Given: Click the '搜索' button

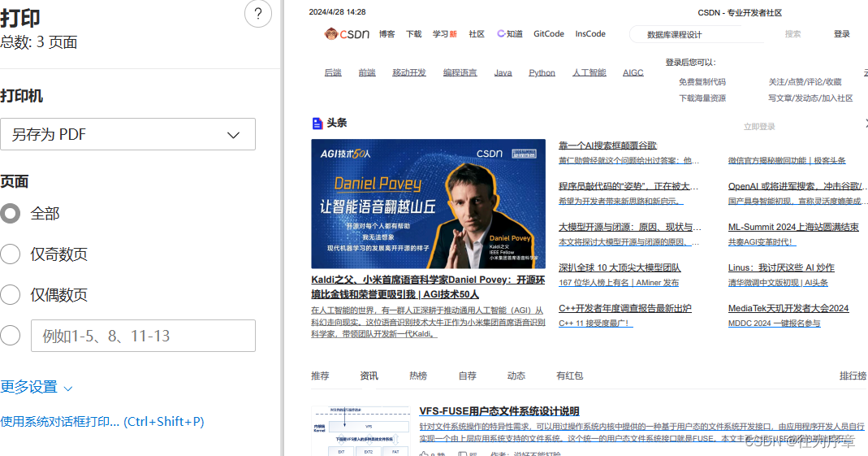Looking at the screenshot, I should tap(792, 34).
